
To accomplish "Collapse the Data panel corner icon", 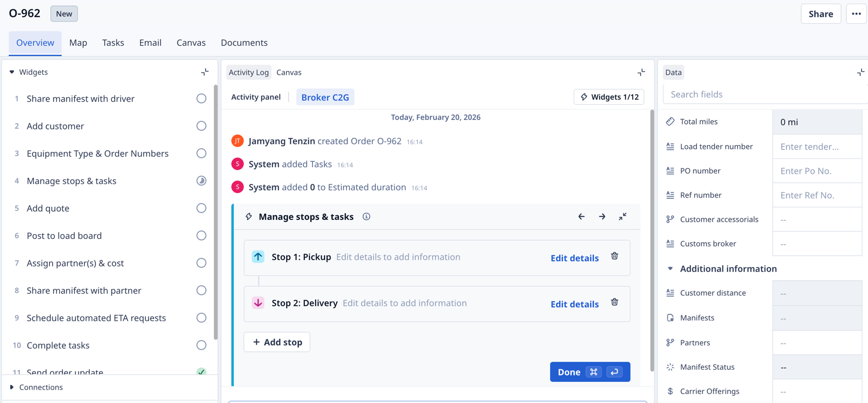I will point(860,72).
